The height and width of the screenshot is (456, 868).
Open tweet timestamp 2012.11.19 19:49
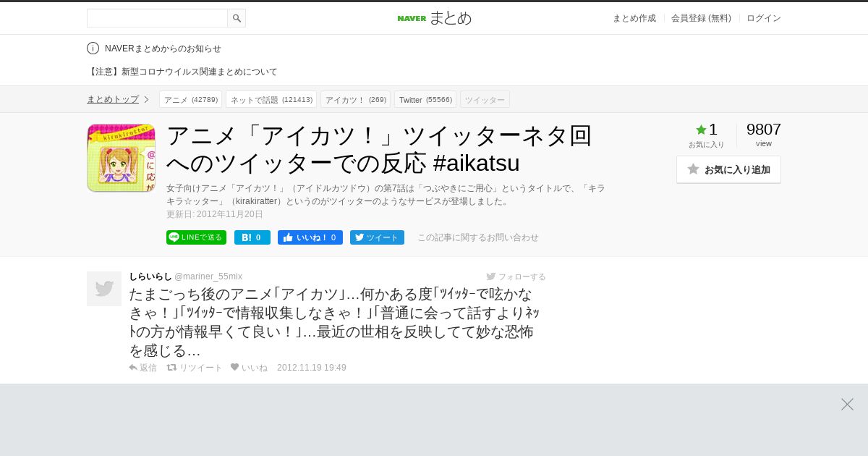click(312, 368)
